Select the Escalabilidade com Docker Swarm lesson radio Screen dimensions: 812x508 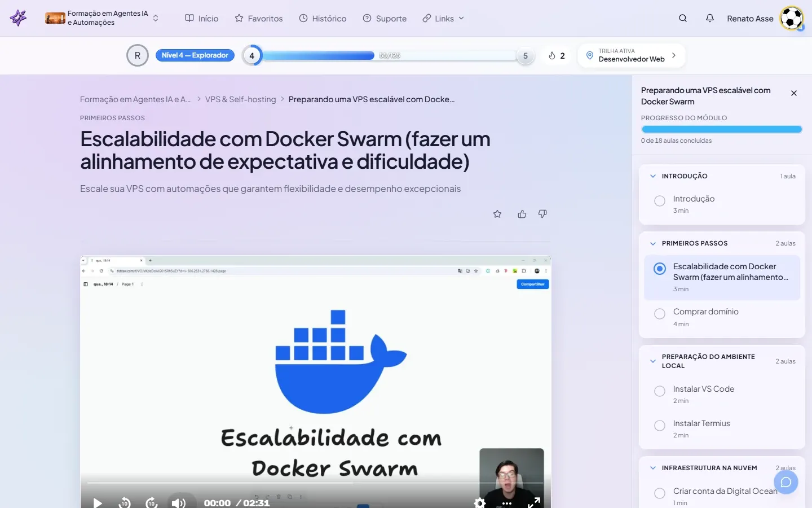[660, 269]
